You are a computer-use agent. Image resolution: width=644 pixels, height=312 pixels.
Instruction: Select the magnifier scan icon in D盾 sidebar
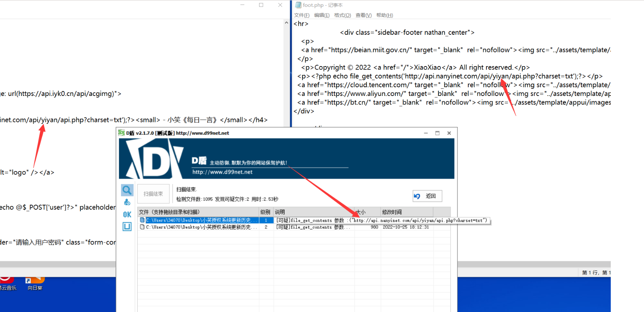click(127, 190)
